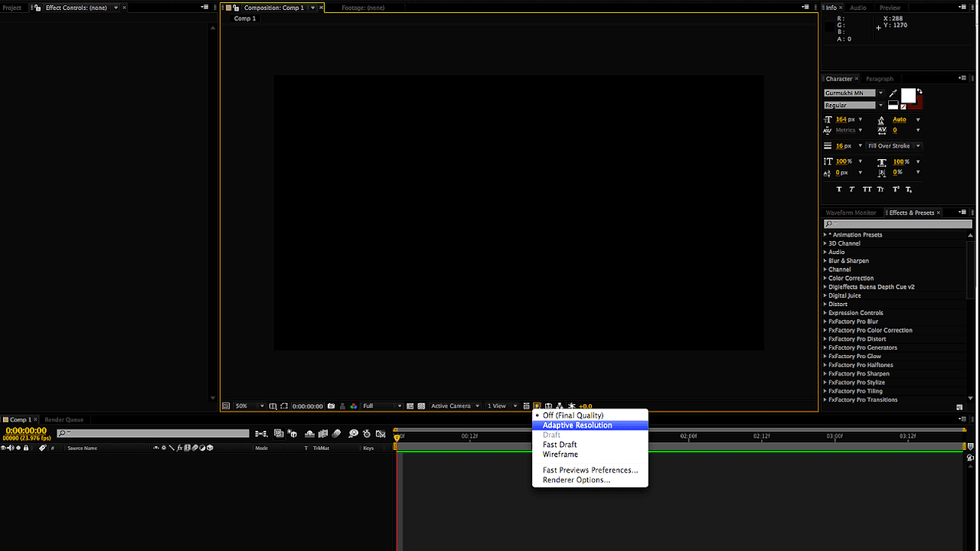
Task: Toggle hide shy layers switch
Action: [x=310, y=434]
